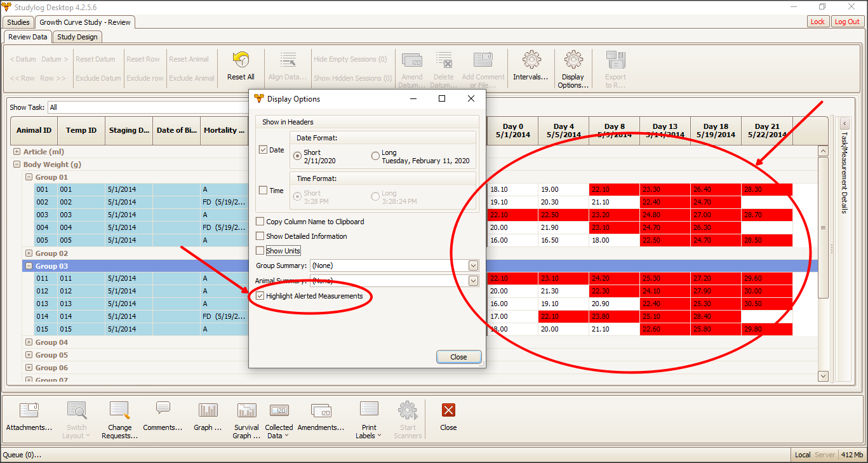The height and width of the screenshot is (463, 868).
Task: Open Align Data tool
Action: click(287, 66)
